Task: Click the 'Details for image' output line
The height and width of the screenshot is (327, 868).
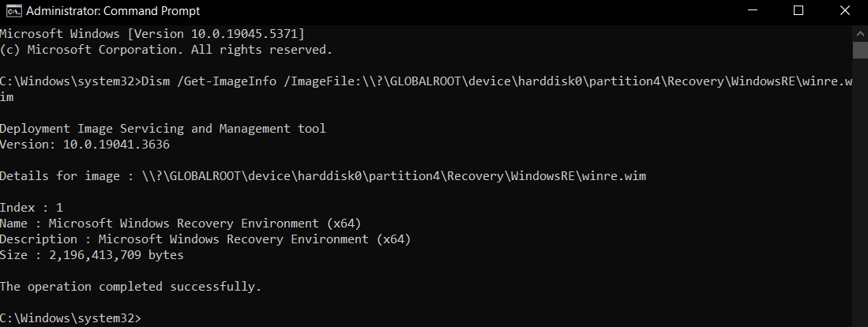Action: [323, 176]
